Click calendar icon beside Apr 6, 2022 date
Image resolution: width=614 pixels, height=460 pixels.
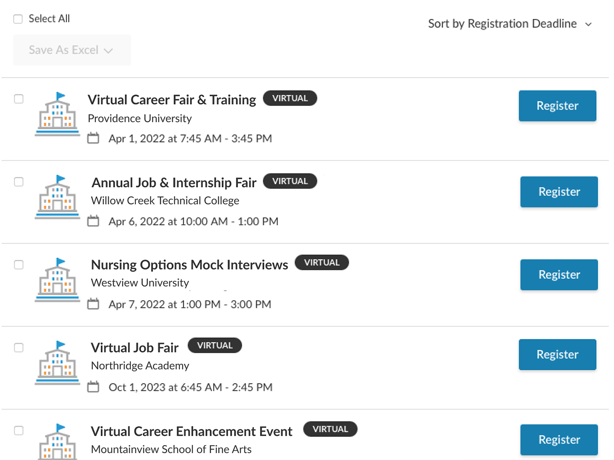tap(94, 222)
